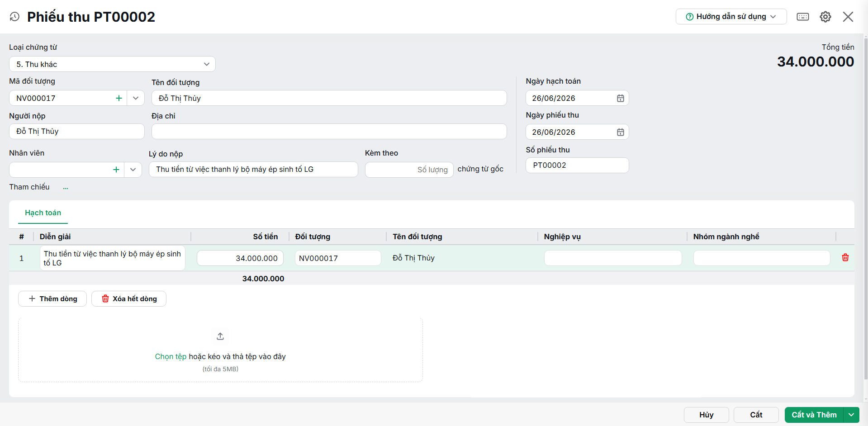This screenshot has height=426, width=868.
Task: Add new Nhân viên plus icon
Action: (116, 170)
